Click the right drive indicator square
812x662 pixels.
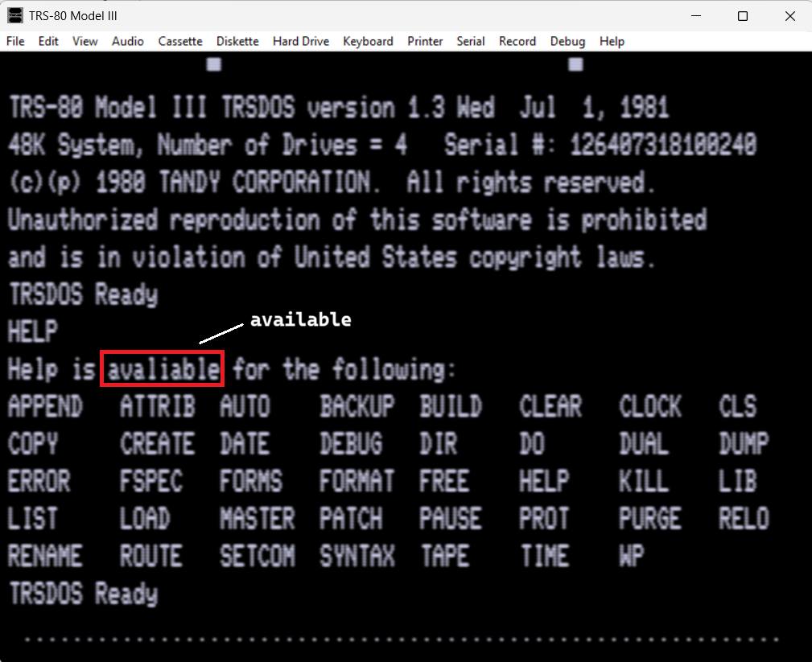point(575,64)
